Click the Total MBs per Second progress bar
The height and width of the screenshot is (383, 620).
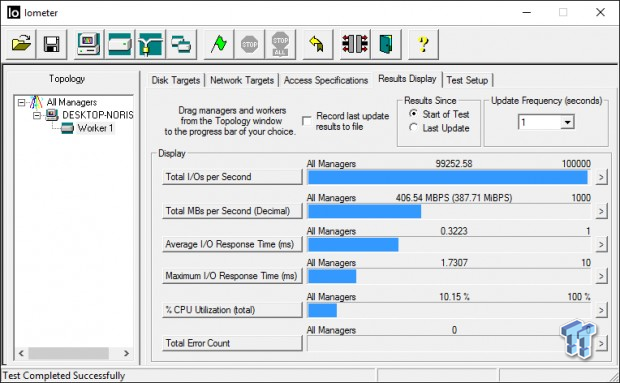click(449, 211)
